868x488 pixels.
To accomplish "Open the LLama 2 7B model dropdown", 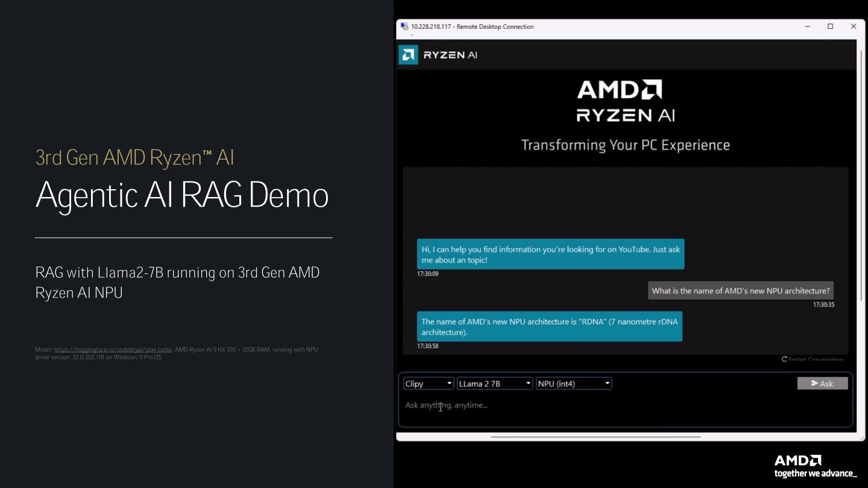I will [x=494, y=383].
